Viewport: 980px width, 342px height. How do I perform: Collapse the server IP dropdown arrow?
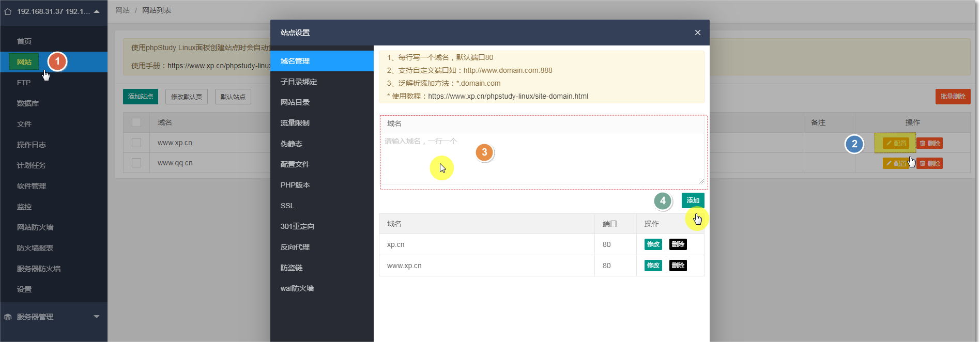97,11
